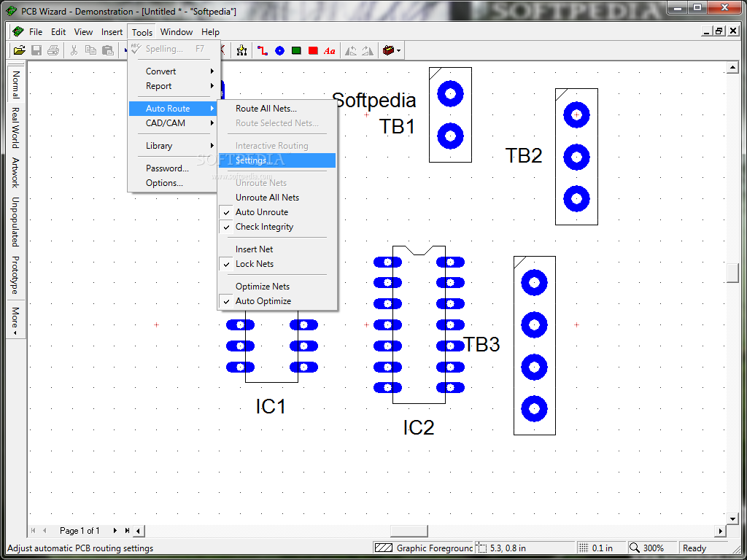This screenshot has height=560, width=747.
Task: Switch to the Prototype view tab
Action: pos(16,275)
